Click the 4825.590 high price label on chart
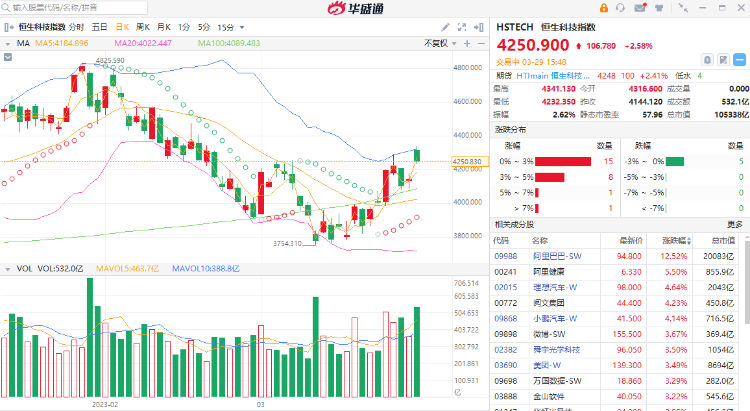750x411 pixels. [x=110, y=61]
